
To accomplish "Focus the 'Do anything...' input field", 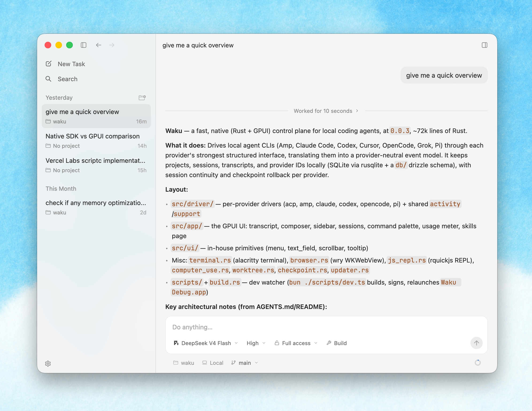I will (x=326, y=327).
